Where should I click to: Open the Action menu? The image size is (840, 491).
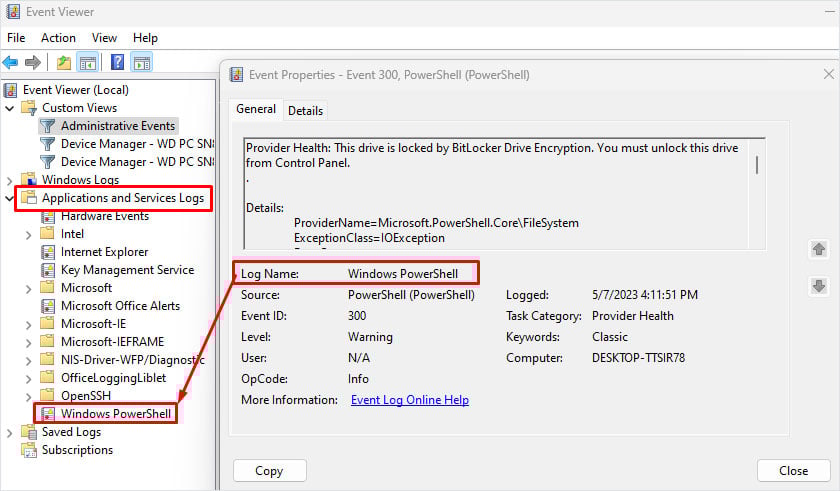click(x=58, y=38)
